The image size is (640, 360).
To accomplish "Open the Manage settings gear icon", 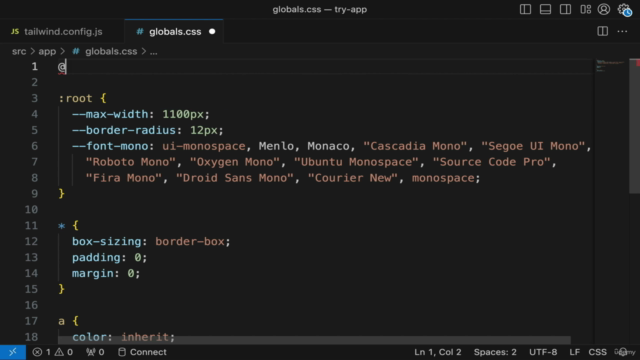I will [624, 9].
